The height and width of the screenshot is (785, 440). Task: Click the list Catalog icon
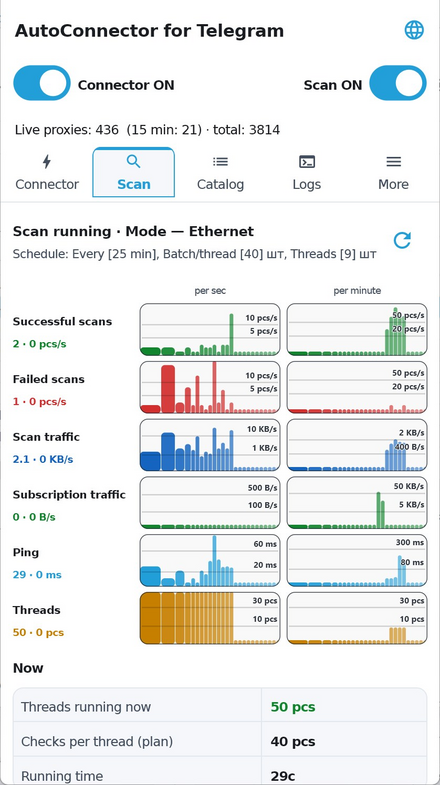point(220,162)
